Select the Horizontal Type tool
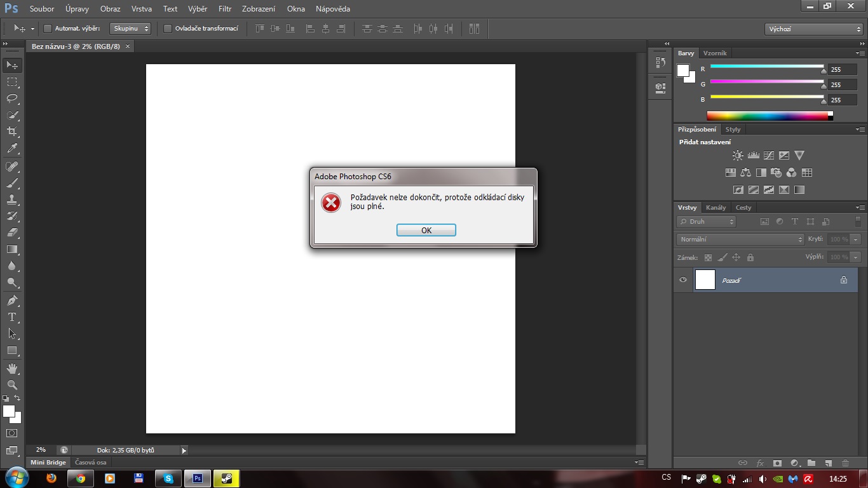 [12, 316]
